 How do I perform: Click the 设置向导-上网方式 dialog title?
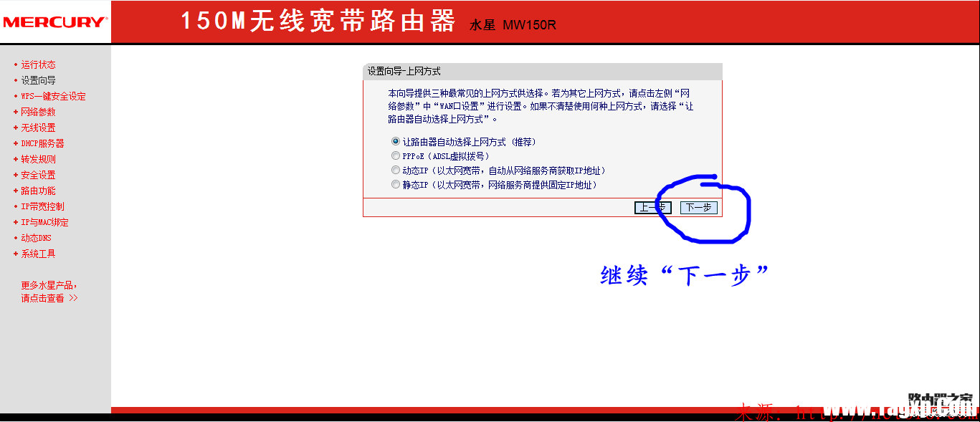pyautogui.click(x=404, y=72)
